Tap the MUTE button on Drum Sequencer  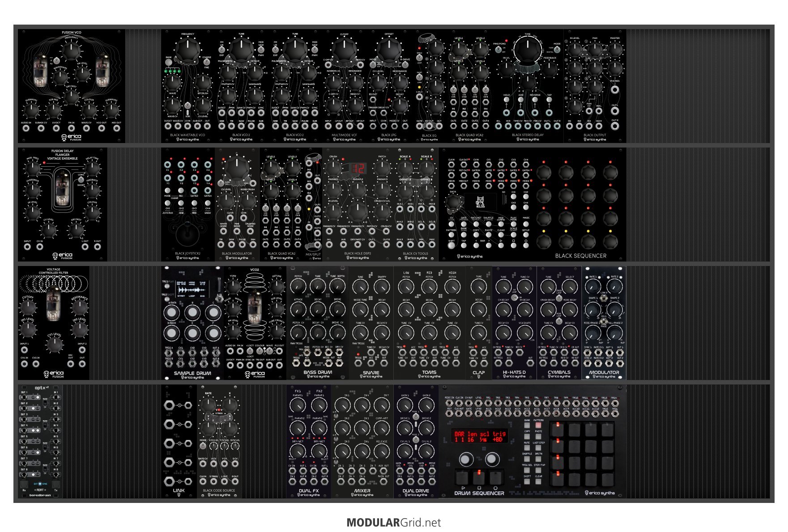527,448
